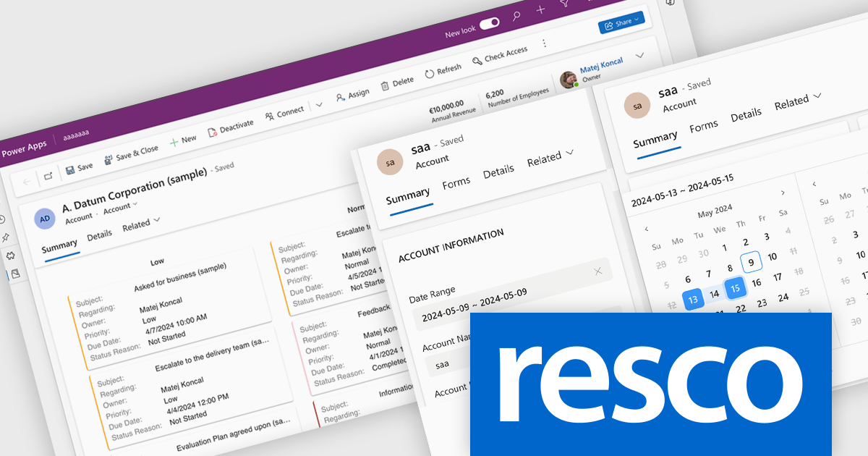
Task: Click the Save command with the disk icon
Action: click(x=79, y=167)
